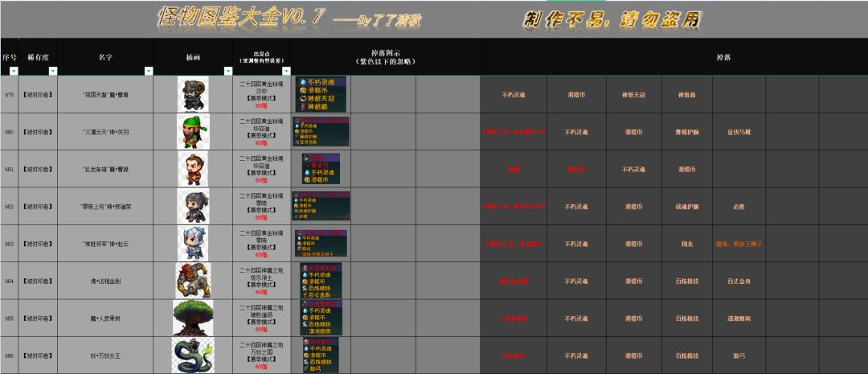Select the cell with number 679
868x374 pixels.
click(x=10, y=95)
